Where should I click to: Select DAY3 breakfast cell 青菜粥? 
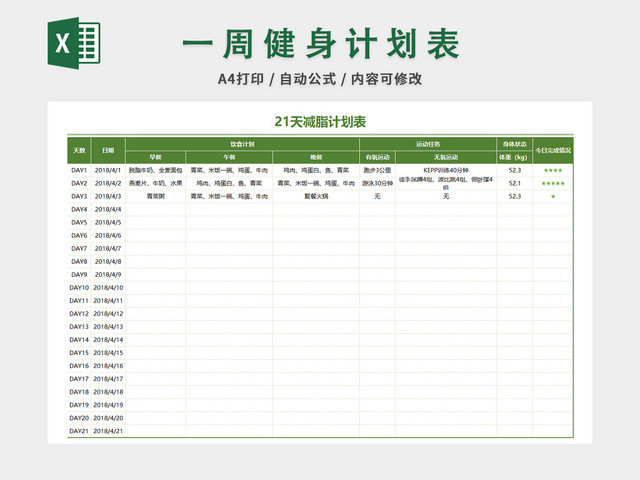tap(156, 196)
